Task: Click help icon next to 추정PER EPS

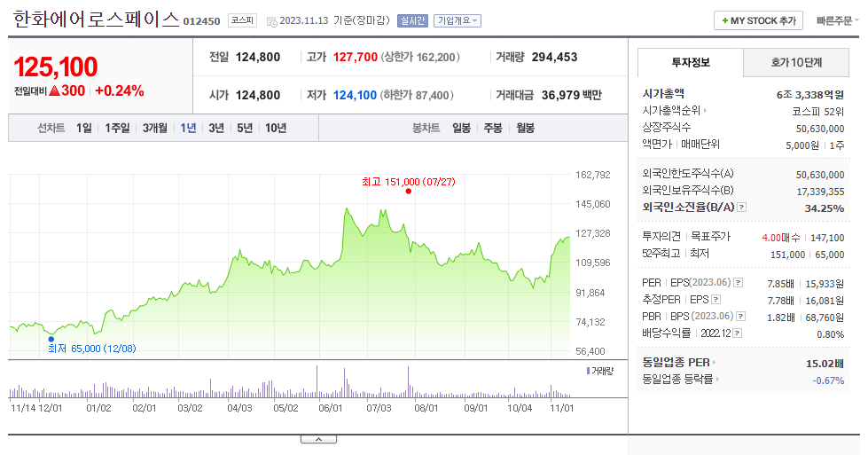Action: [x=716, y=300]
